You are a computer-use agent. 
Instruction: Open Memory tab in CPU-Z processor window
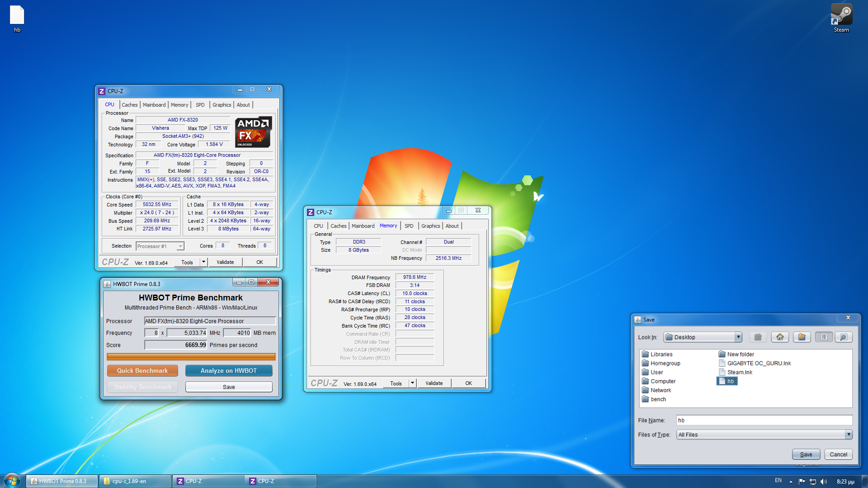179,105
